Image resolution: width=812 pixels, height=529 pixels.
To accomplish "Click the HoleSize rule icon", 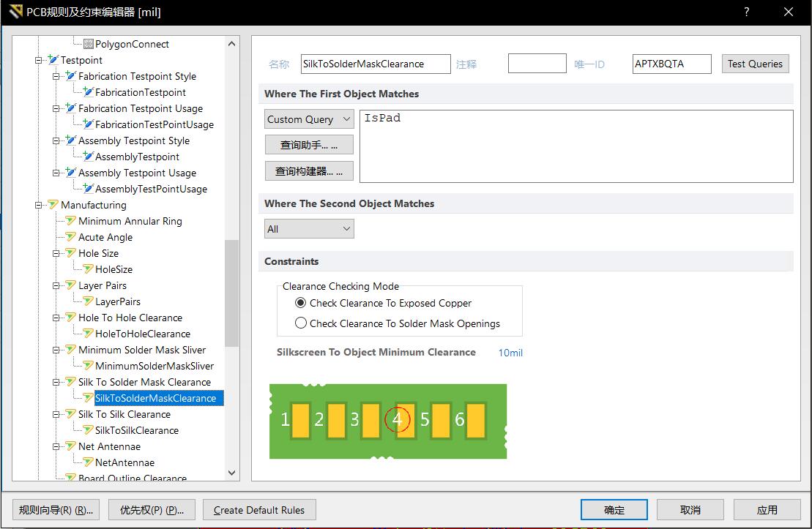I will [x=89, y=269].
